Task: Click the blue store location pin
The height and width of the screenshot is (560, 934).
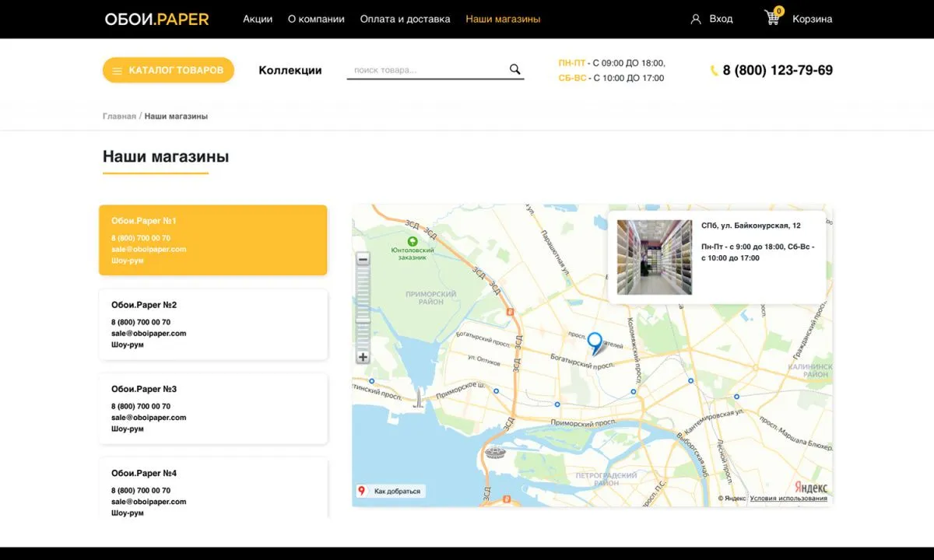Action: coord(595,341)
